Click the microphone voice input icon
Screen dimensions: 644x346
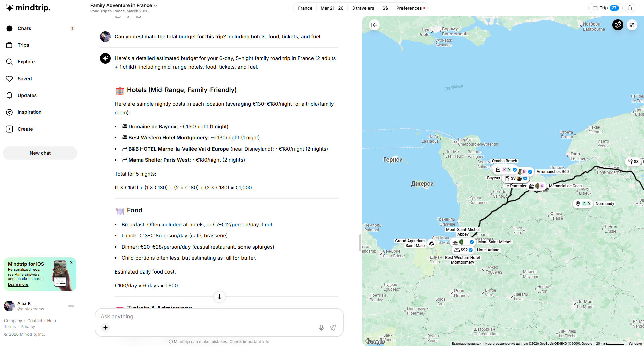[321, 327]
